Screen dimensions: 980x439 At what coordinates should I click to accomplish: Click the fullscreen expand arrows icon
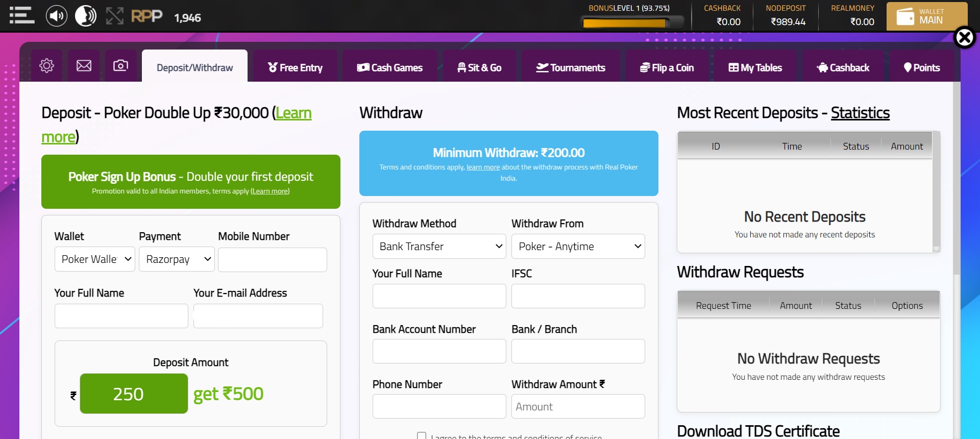coord(115,16)
